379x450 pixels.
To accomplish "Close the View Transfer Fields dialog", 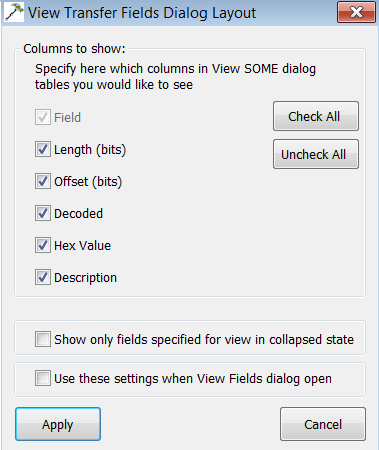I will point(356,12).
